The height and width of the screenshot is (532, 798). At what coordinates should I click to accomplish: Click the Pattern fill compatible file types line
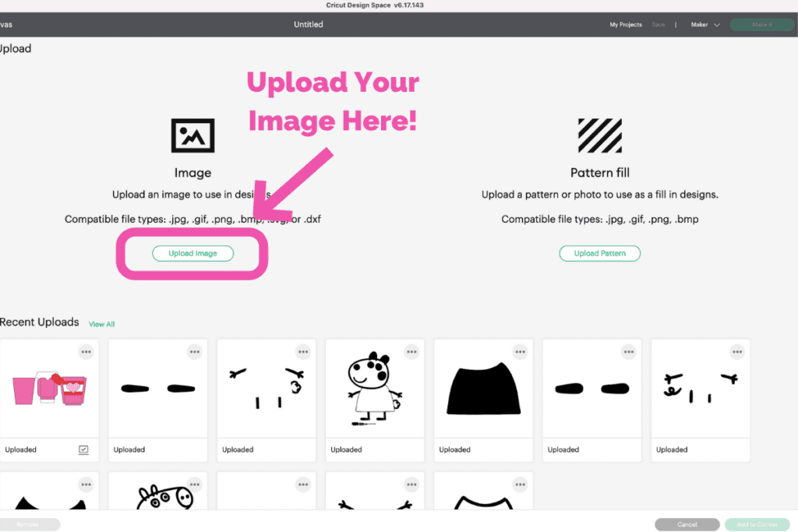coord(599,219)
